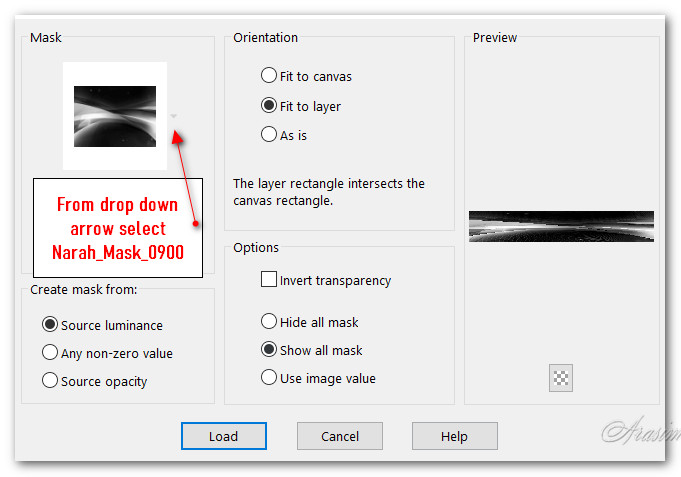Choose Source opacity for mask creation
681x477 pixels.
50,381
